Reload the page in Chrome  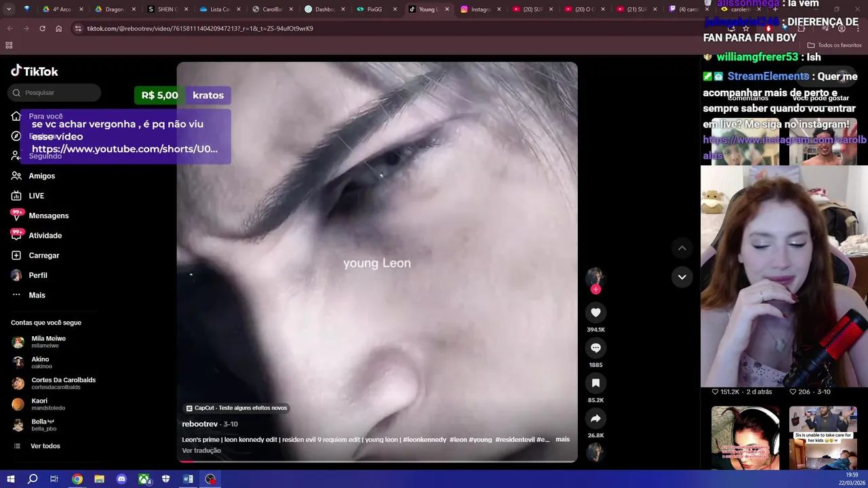[42, 28]
